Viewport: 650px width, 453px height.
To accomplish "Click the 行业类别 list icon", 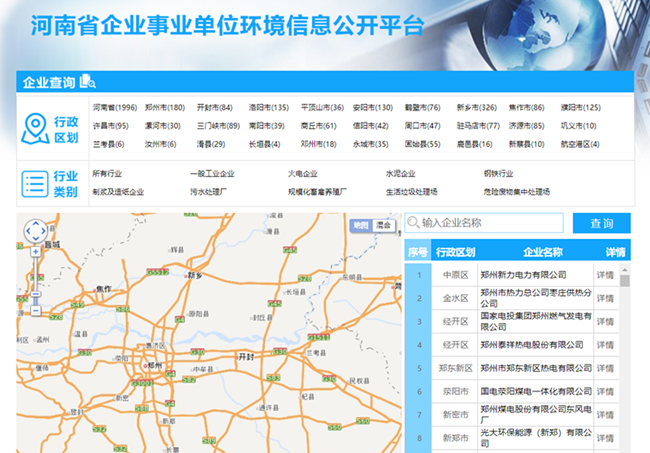I will (35, 182).
